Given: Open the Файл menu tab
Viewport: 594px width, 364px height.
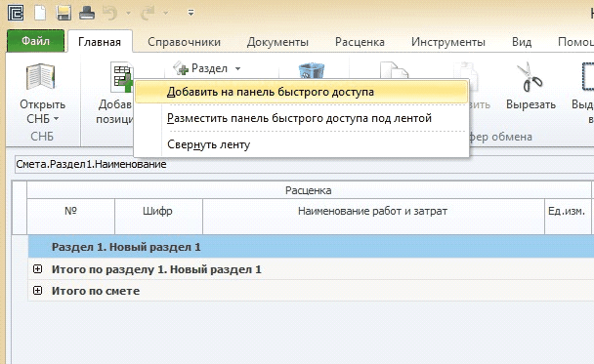Looking at the screenshot, I should (x=35, y=41).
